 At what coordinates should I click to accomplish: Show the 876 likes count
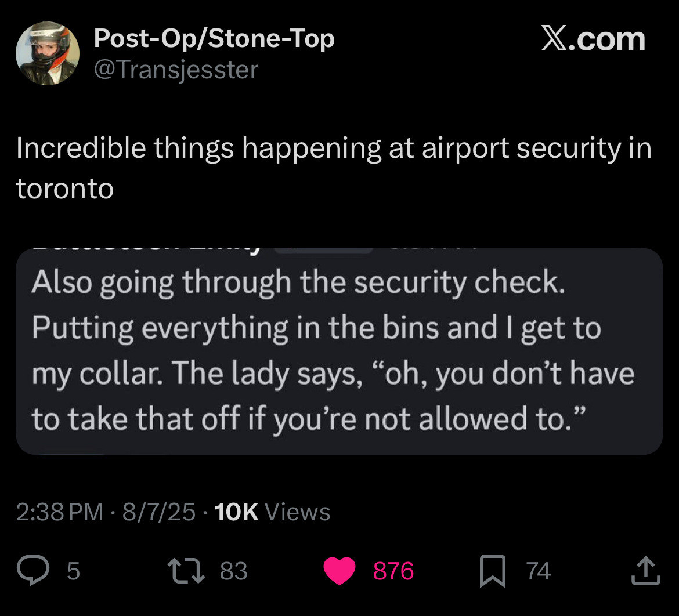[393, 571]
